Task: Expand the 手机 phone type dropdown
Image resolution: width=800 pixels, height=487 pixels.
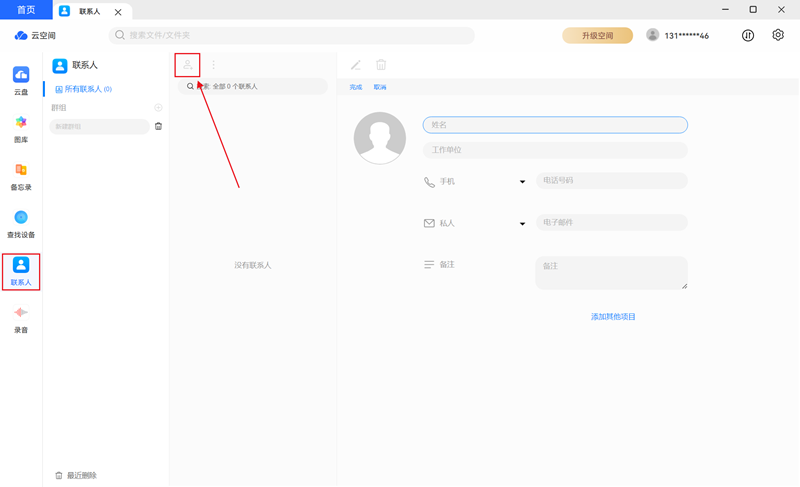Action: point(522,182)
